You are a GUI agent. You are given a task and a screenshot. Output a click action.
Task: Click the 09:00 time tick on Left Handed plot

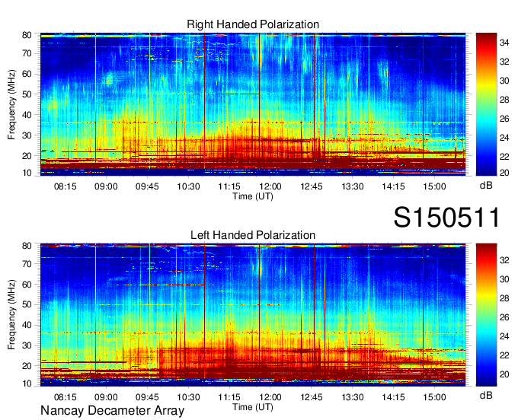pos(106,397)
